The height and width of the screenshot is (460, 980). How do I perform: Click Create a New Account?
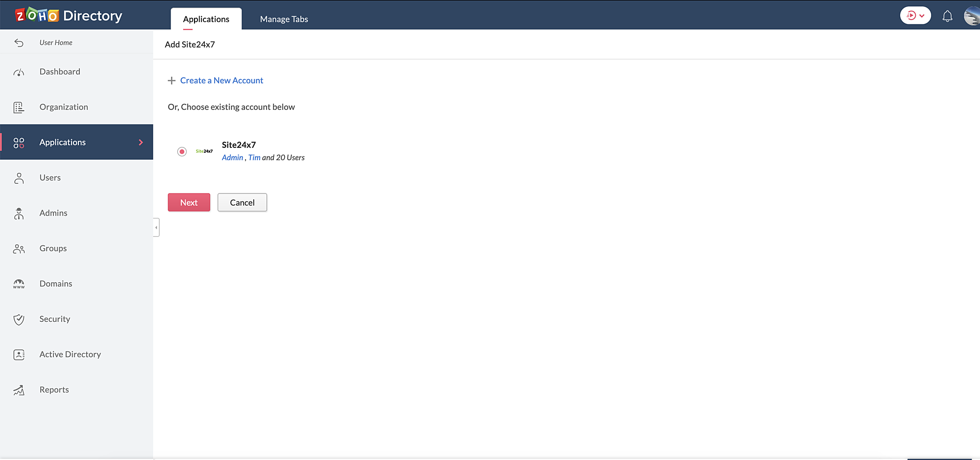[221, 80]
